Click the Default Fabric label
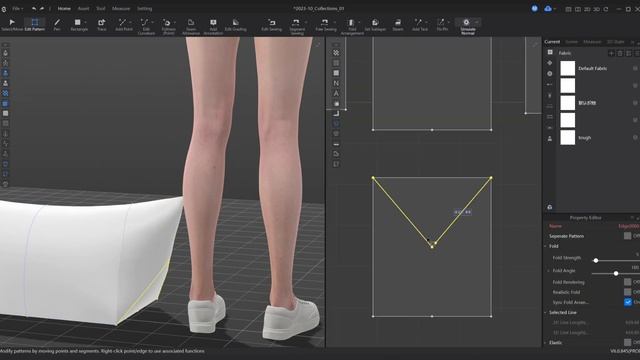The height and width of the screenshot is (360, 640). pyautogui.click(x=592, y=69)
